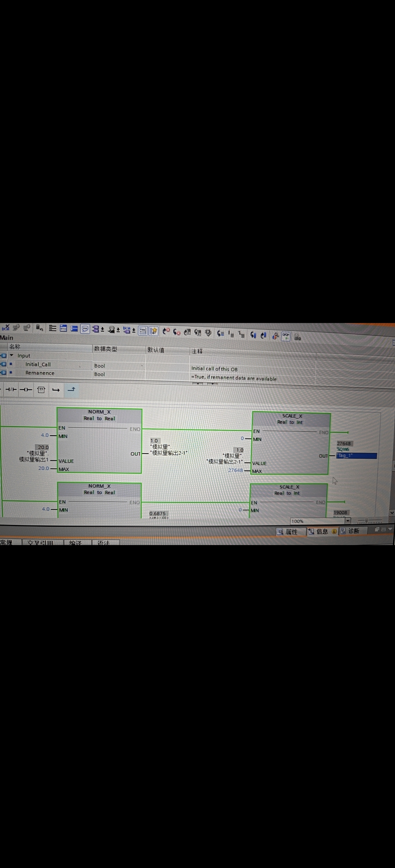Collapse the Input section in interface table
The image size is (395, 868).
click(12, 355)
